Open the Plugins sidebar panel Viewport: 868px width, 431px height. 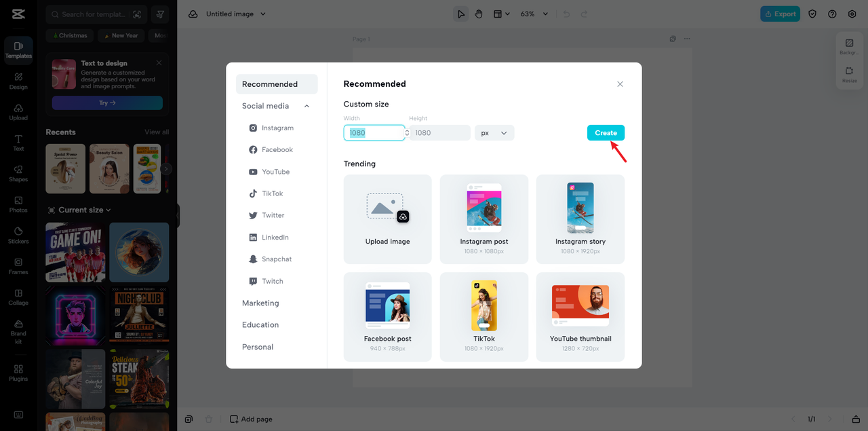tap(18, 373)
